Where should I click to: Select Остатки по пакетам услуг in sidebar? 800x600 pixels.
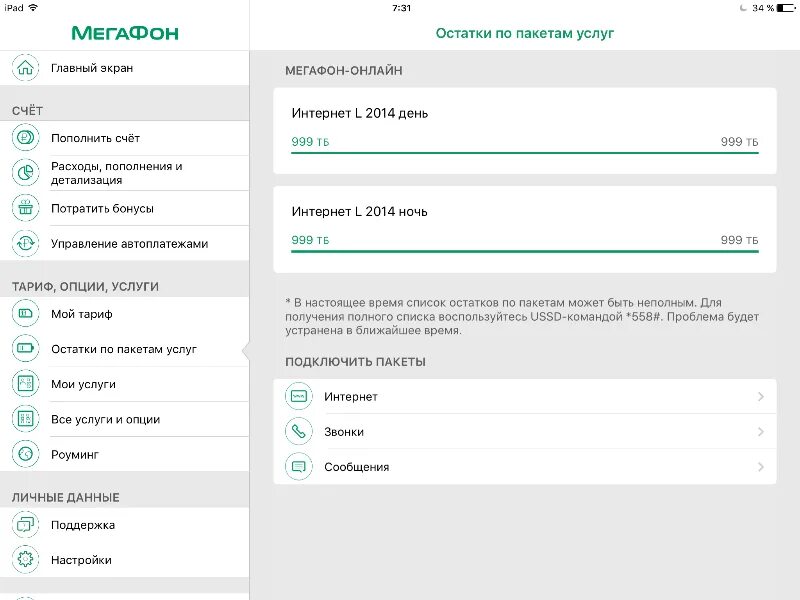(124, 349)
